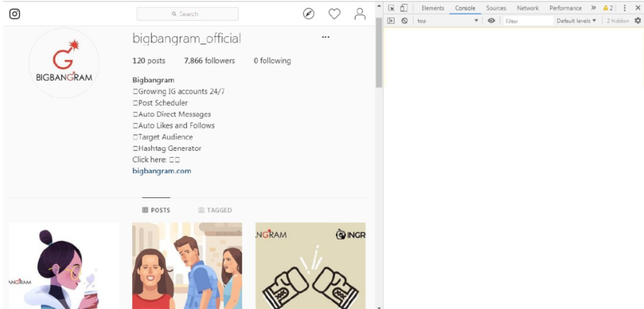The image size is (644, 309).
Task: Toggle the DevTools device toolbar icon
Action: pyautogui.click(x=404, y=8)
